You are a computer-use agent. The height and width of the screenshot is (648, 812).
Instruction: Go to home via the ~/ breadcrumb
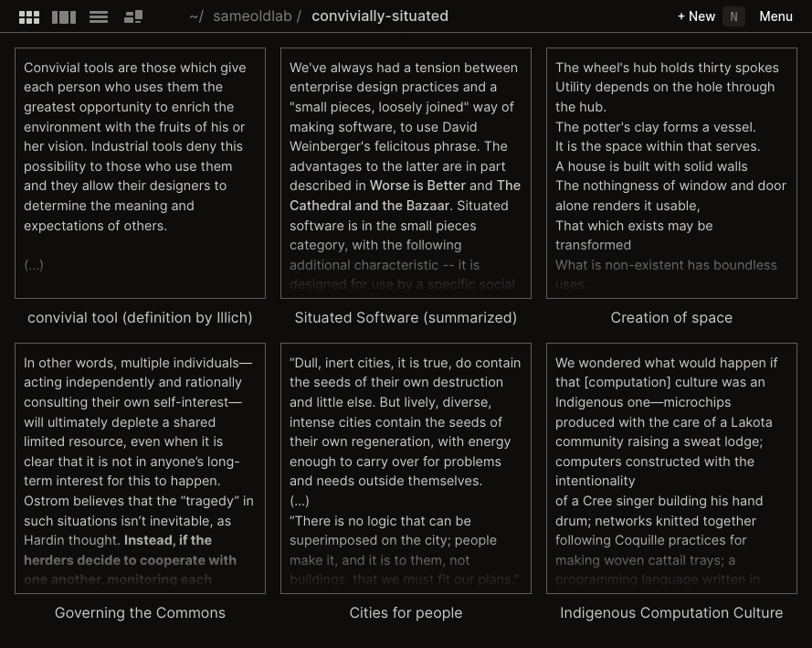coord(196,16)
